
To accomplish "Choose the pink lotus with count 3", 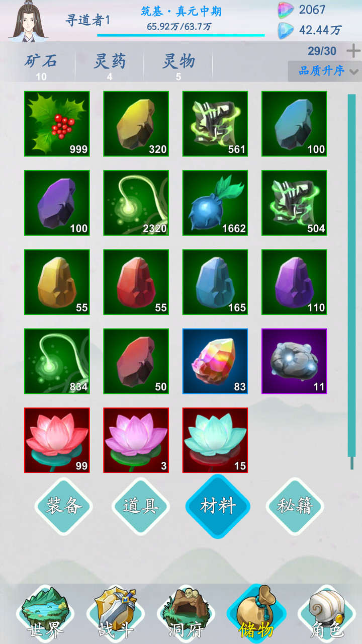I will pos(136,440).
